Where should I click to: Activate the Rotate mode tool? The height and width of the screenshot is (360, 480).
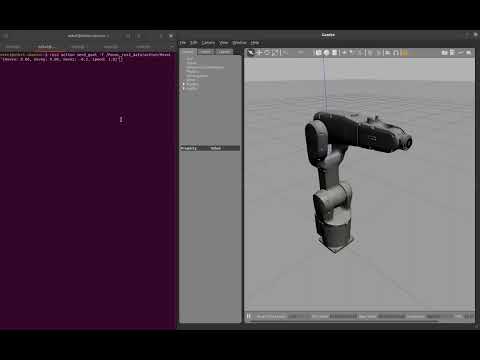(267, 53)
